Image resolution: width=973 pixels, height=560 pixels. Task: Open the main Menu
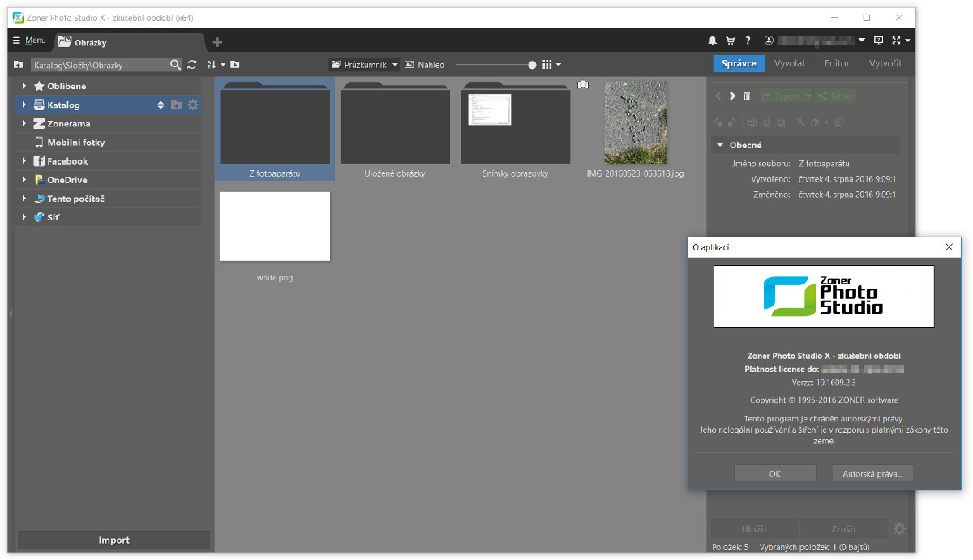(28, 41)
